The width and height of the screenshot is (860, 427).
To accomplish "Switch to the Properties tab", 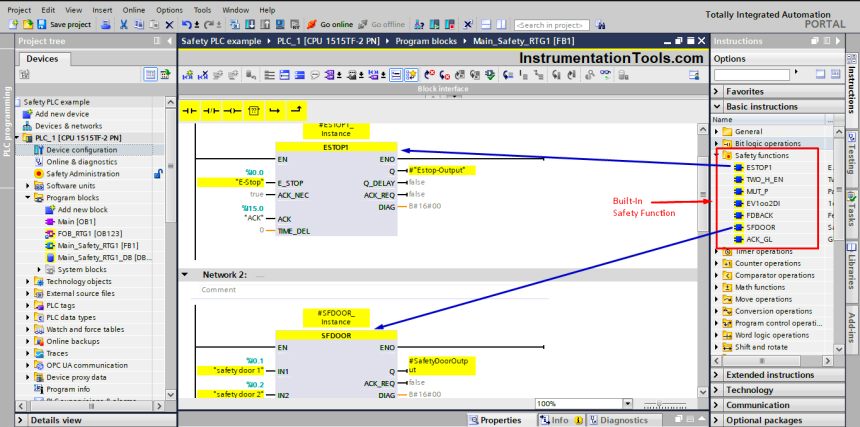I will 495,420.
